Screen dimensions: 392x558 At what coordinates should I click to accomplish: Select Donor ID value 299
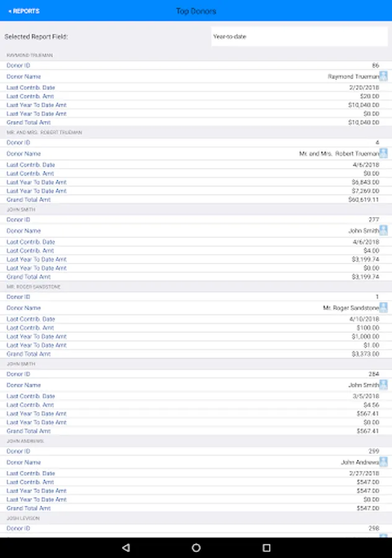pos(374,451)
